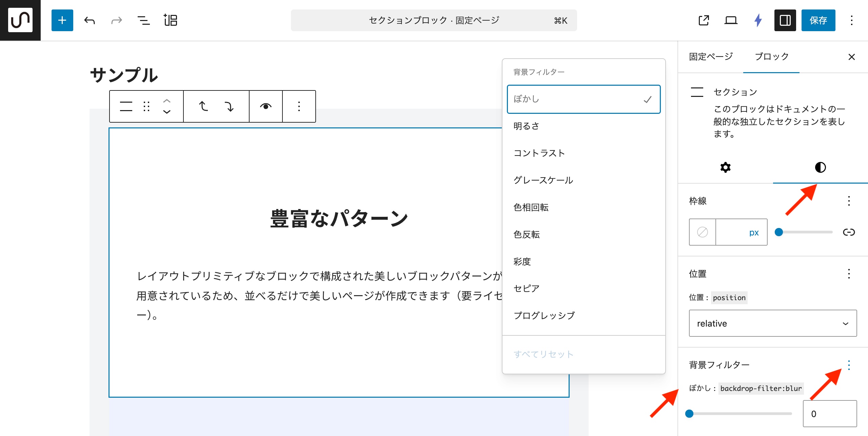Open the 枠線 panel options menu

tap(849, 201)
